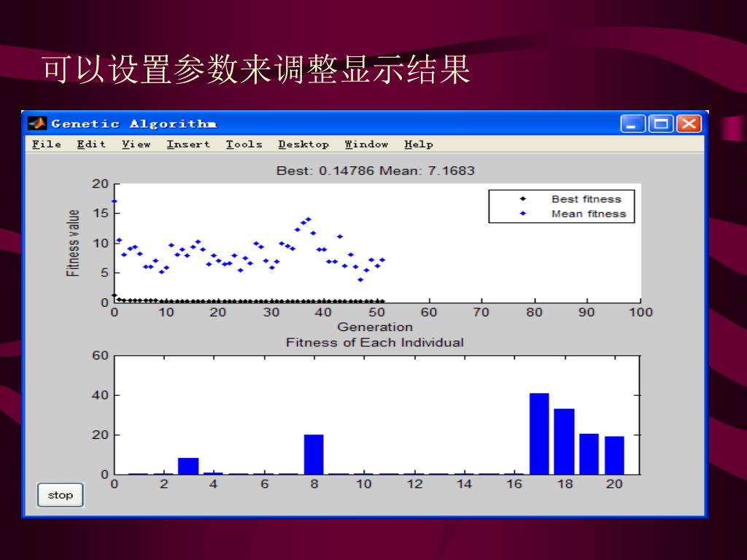
Task: Select the bar at individual 20
Action: click(x=614, y=455)
